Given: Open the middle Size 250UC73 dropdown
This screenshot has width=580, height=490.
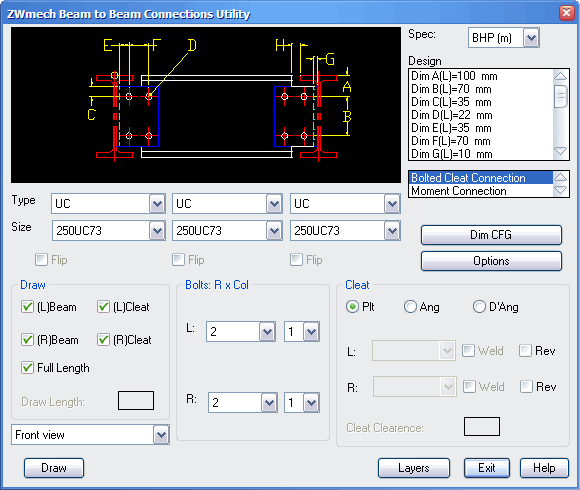Looking at the screenshot, I should (227, 230).
